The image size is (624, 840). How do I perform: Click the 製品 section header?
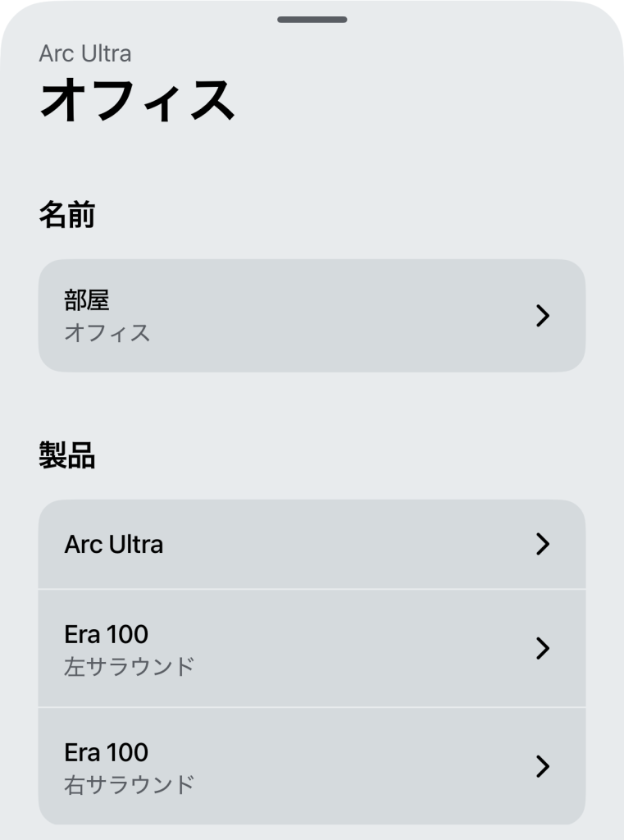(x=66, y=456)
